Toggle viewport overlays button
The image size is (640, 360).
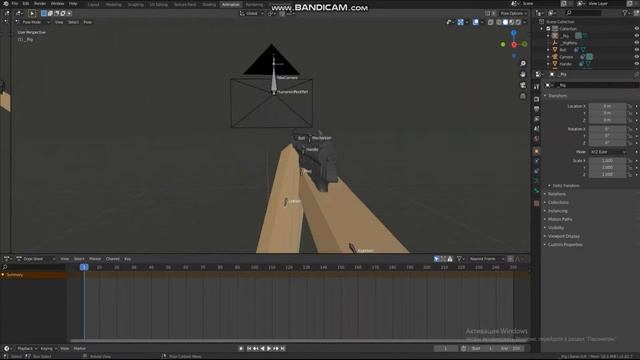click(476, 22)
